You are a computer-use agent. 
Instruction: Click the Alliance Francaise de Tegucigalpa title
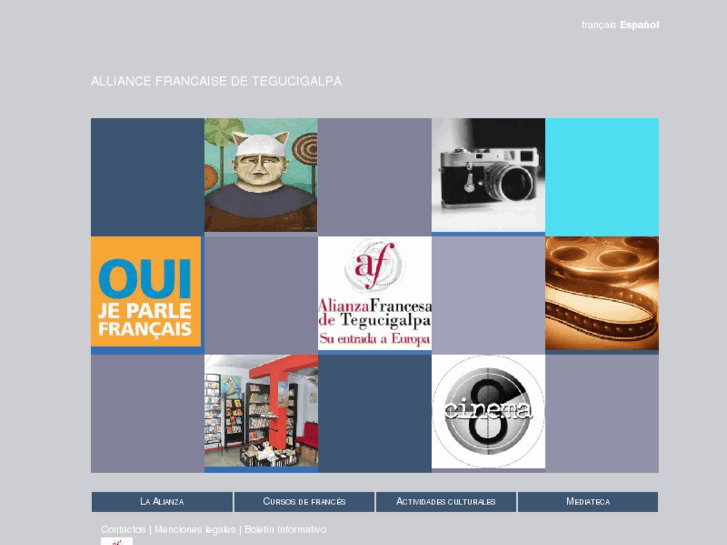pos(216,81)
